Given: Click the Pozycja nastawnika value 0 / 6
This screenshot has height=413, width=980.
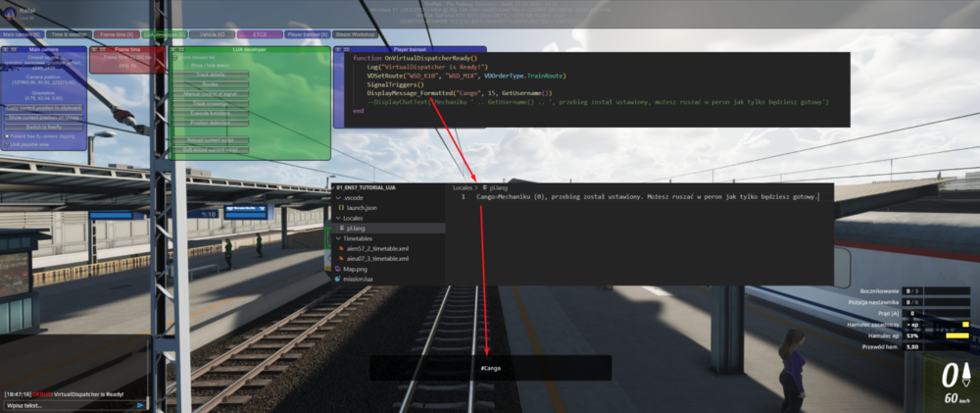Looking at the screenshot, I should (912, 302).
